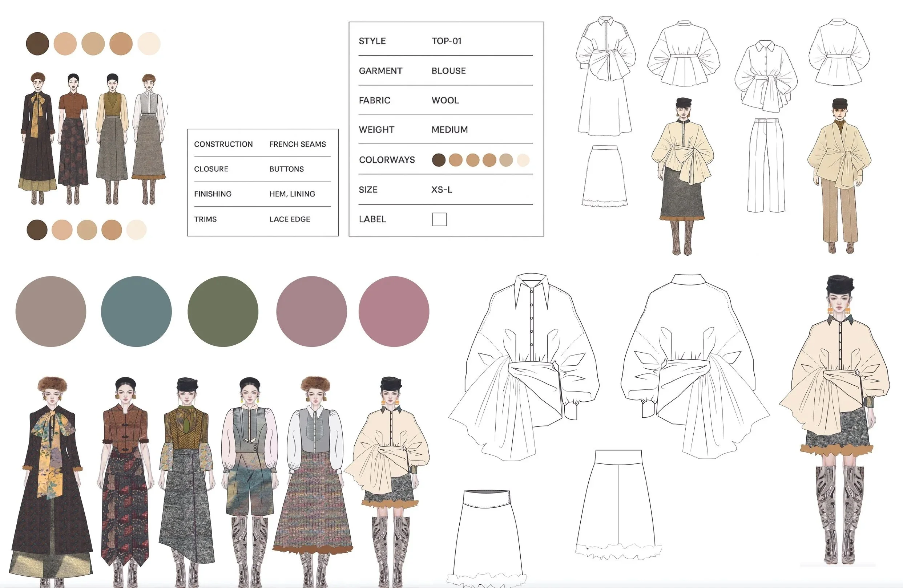Click the dark brown swatch in top-left palette
The image size is (903, 588).
pyautogui.click(x=37, y=44)
